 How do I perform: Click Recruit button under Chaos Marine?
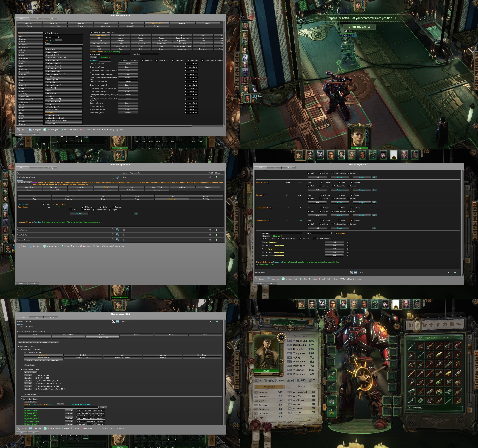tap(79, 214)
